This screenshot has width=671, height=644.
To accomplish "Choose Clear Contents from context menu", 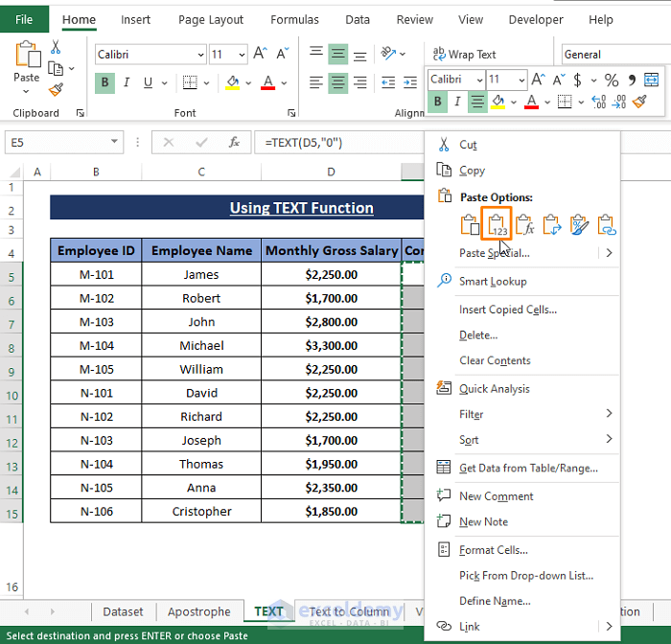I will pos(495,360).
